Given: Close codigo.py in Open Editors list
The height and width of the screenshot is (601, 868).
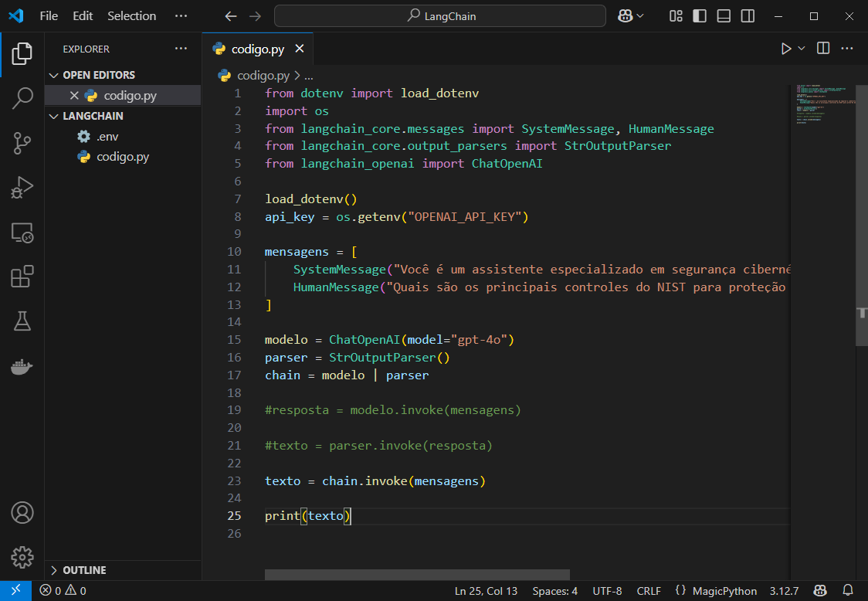Looking at the screenshot, I should click(74, 96).
